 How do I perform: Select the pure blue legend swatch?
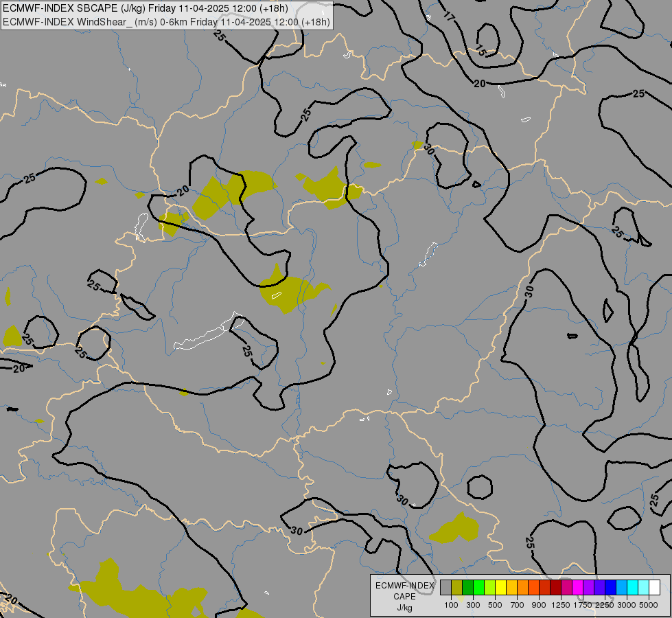[610, 588]
